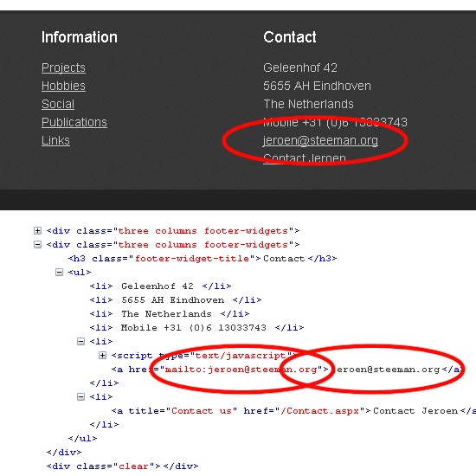Open the Links footer link

pyautogui.click(x=56, y=140)
